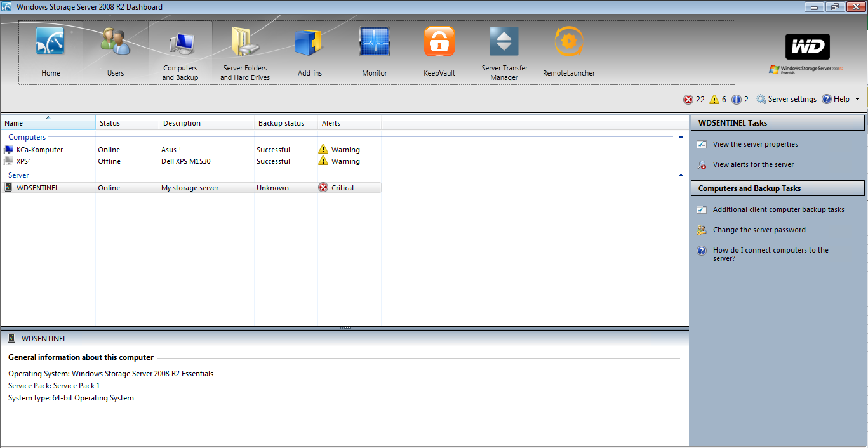Click the WD logo
The width and height of the screenshot is (868, 448).
(808, 47)
